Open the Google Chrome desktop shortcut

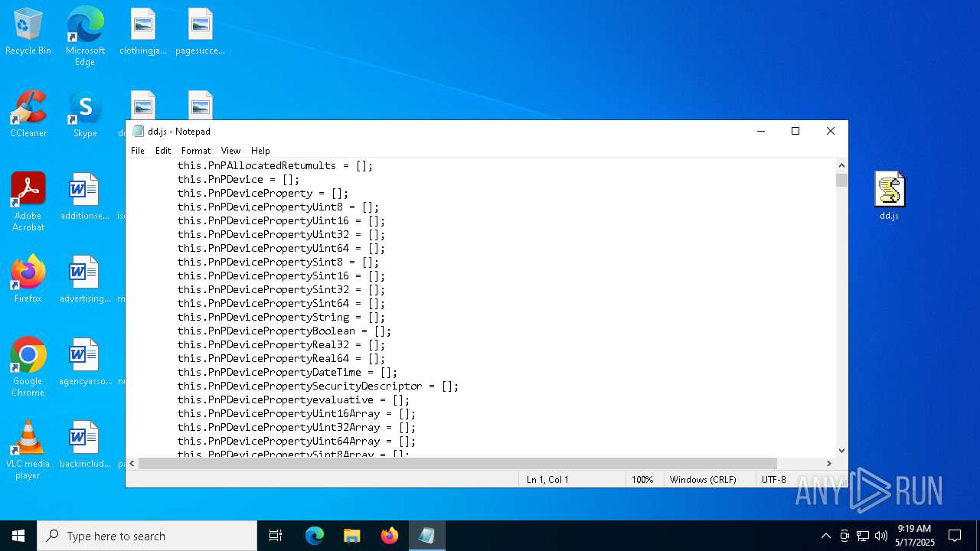click(x=28, y=367)
